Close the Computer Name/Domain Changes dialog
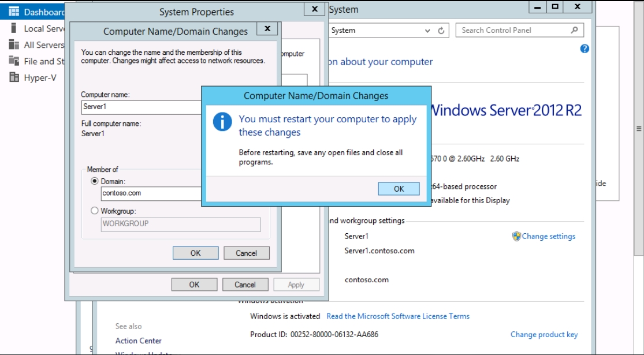The height and width of the screenshot is (355, 644). [x=267, y=29]
